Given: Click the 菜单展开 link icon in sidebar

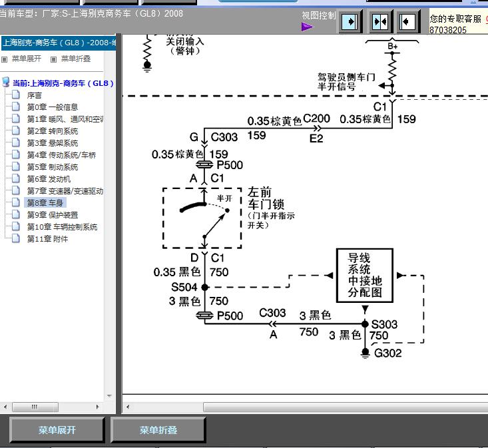Looking at the screenshot, I should point(5,59).
